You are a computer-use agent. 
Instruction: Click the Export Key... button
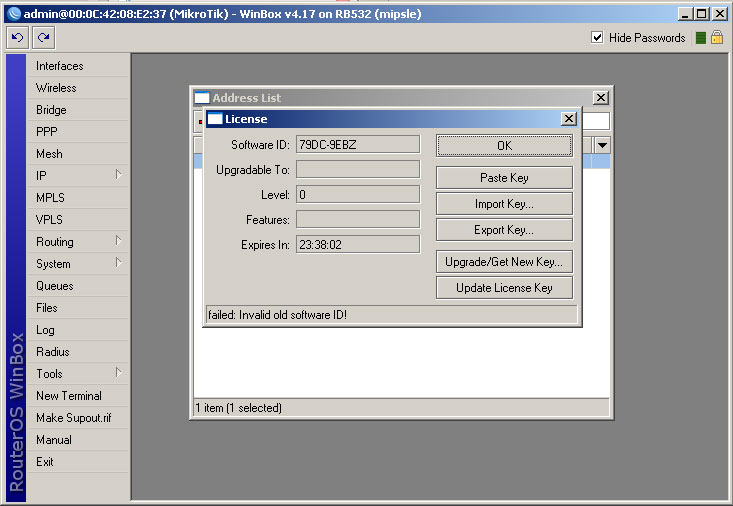coord(504,230)
